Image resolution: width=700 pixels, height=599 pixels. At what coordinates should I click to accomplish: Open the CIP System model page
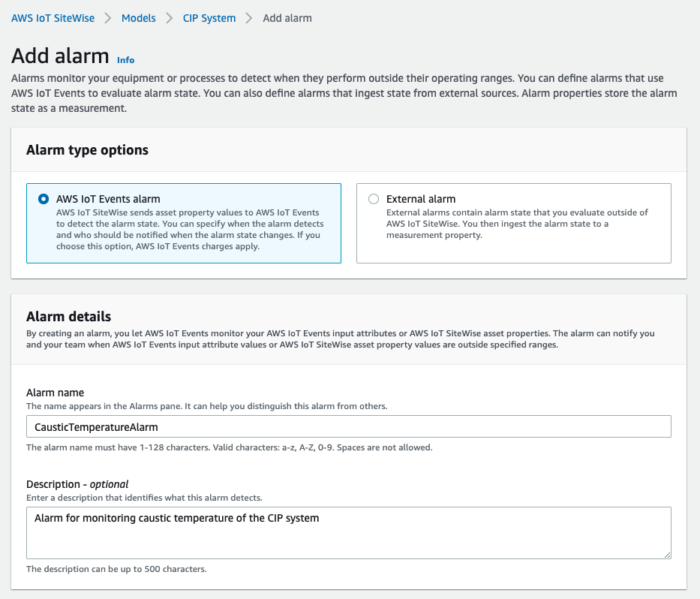(x=209, y=18)
